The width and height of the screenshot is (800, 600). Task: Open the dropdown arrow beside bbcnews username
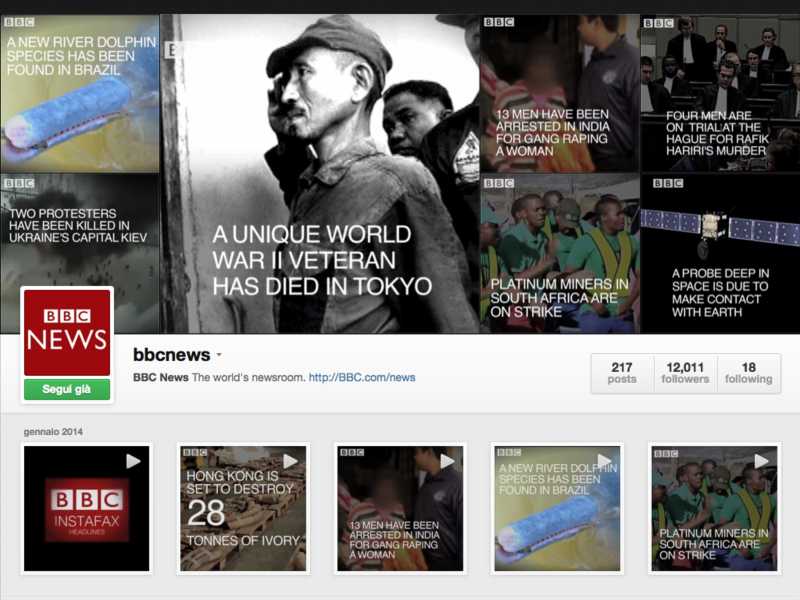coord(219,354)
